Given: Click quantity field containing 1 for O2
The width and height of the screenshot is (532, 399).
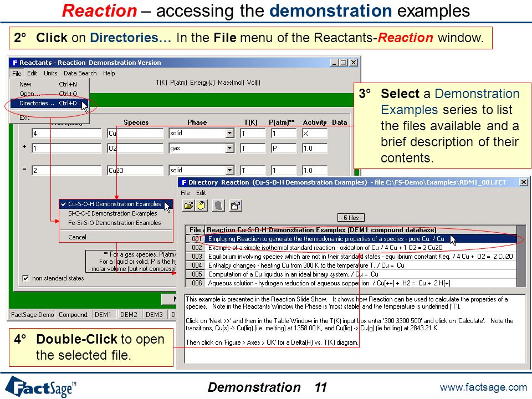Looking at the screenshot, I should (67, 149).
